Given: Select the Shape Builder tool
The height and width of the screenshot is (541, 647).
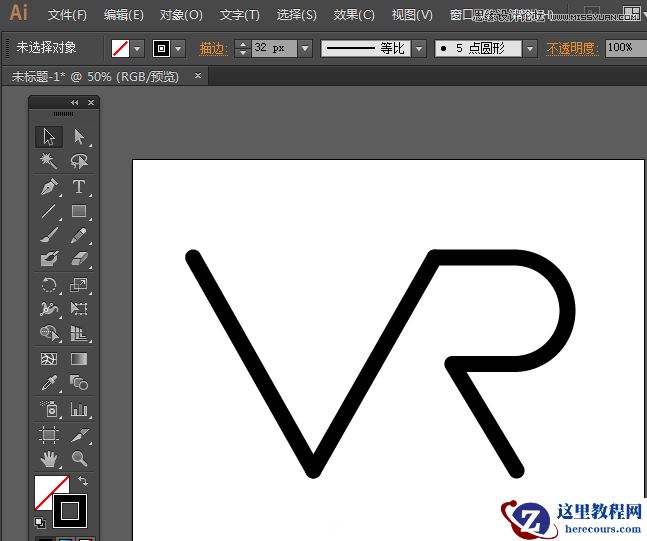Looking at the screenshot, I should (49, 333).
